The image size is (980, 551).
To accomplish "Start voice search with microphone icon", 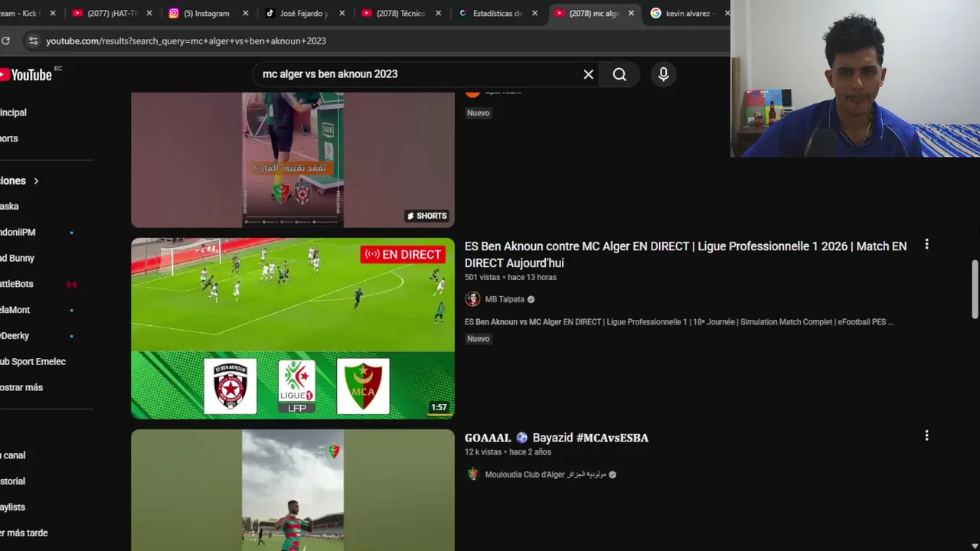I will click(x=663, y=74).
